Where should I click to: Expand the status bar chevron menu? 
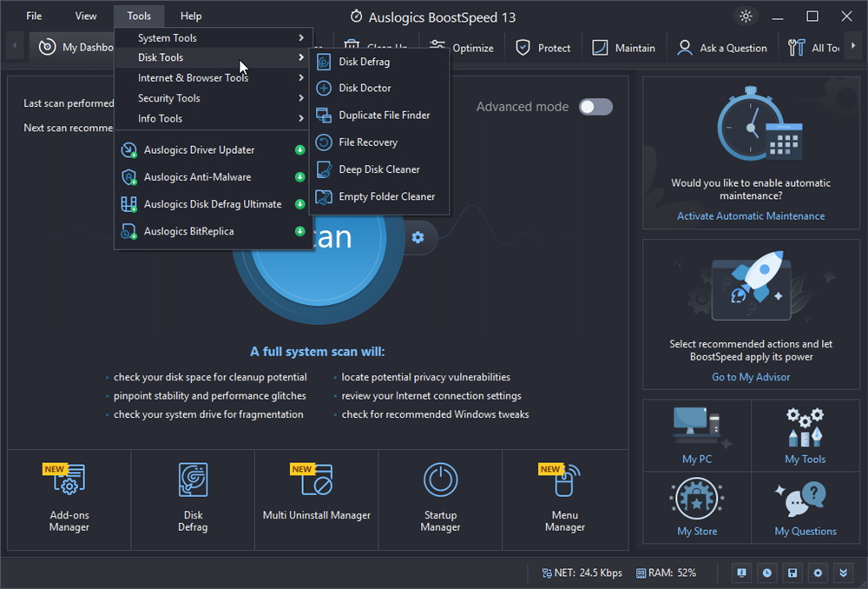843,572
